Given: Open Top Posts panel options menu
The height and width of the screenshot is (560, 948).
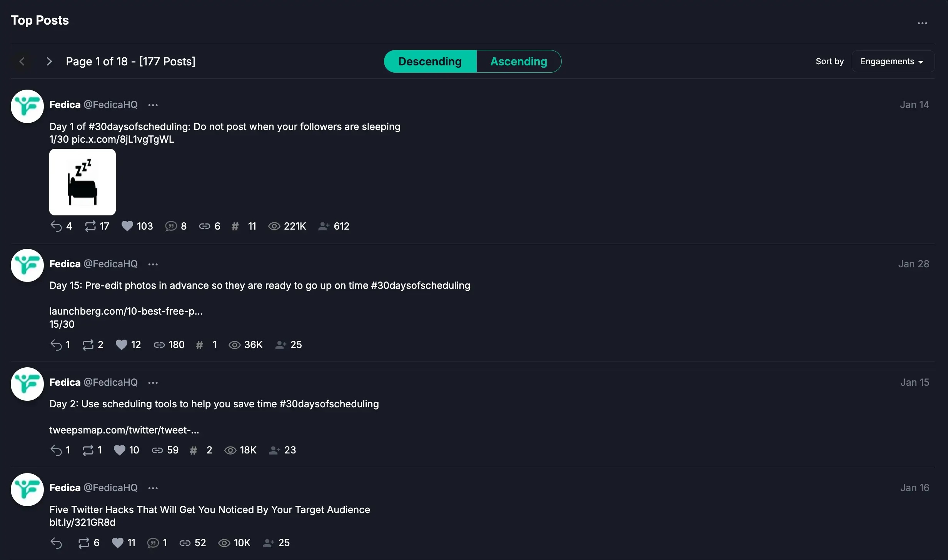Looking at the screenshot, I should (x=922, y=23).
